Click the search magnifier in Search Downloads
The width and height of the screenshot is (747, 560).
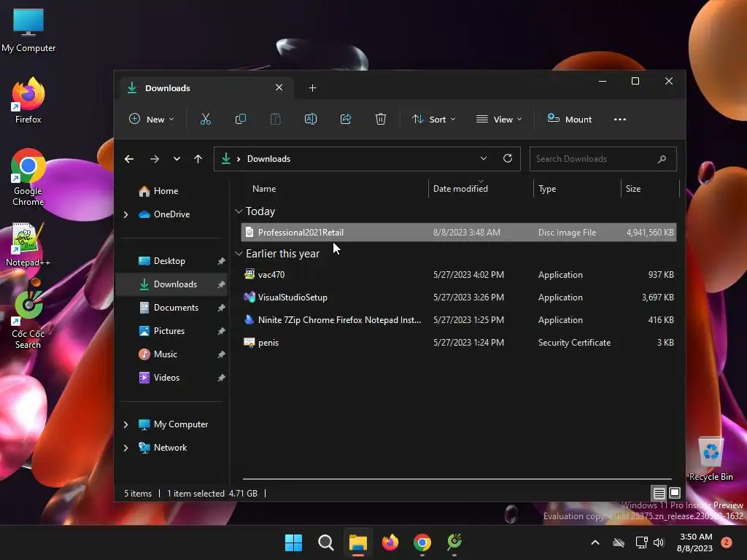tap(662, 159)
